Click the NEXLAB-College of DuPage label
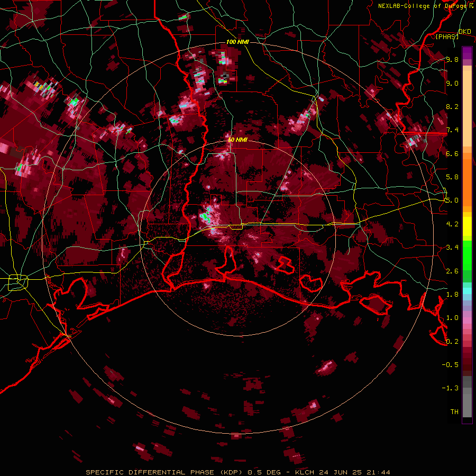 422,6
